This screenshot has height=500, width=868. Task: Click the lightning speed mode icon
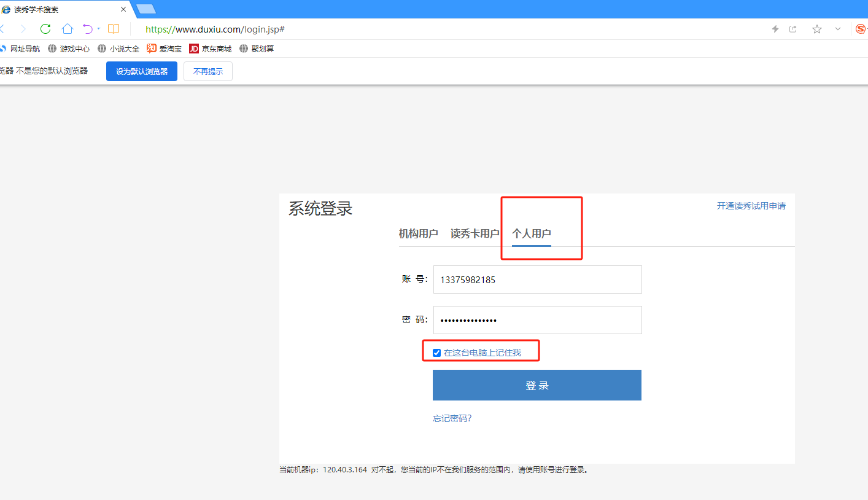(775, 29)
